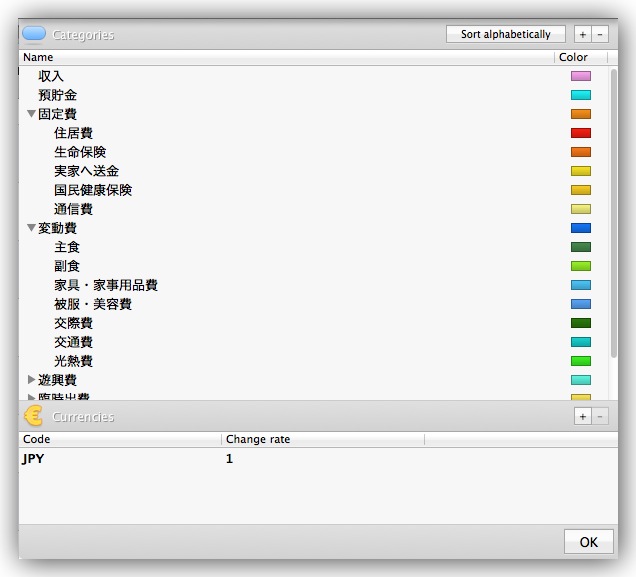Change the red swatch for 住居費

pos(580,133)
